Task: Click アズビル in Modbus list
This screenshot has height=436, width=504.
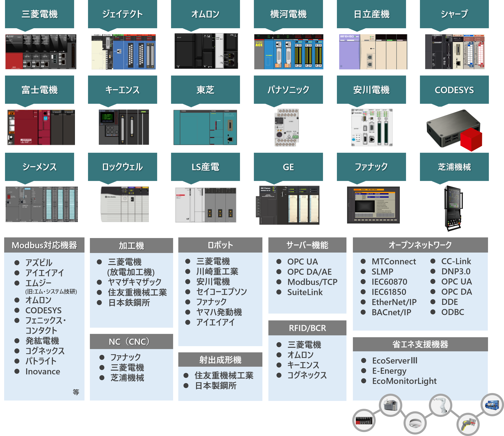Action: click(x=39, y=263)
